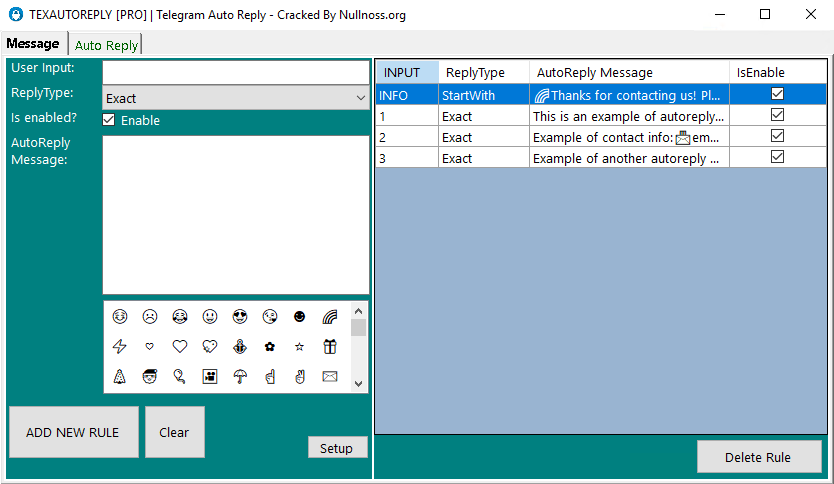Select the StartWith reply type cell
Screen dimensions: 834x484
484,95
